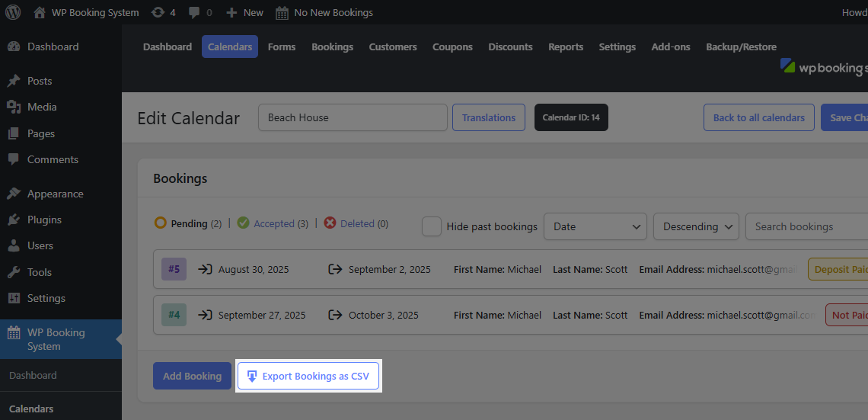The height and width of the screenshot is (420, 868).
Task: Go to the Backup/Restore tab
Action: pos(742,47)
